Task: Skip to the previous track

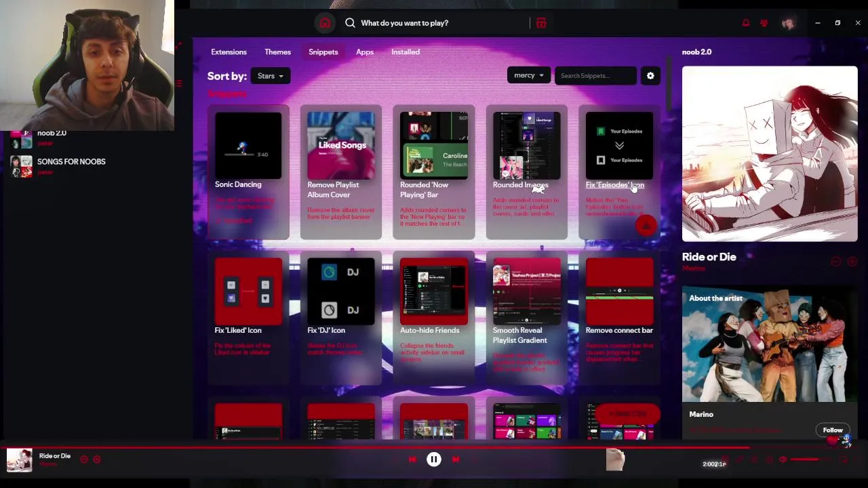Action: coord(412,460)
